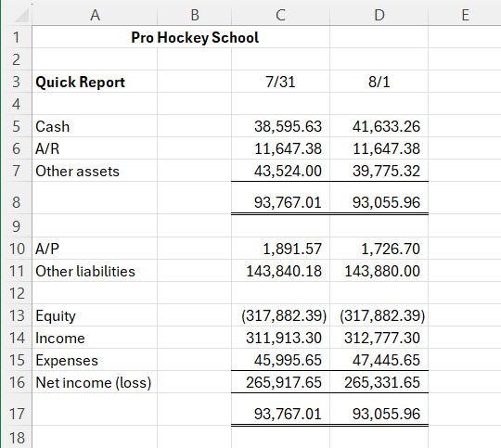The image size is (501, 448).
Task: Select Other assets value 43,524.00
Action: [280, 171]
